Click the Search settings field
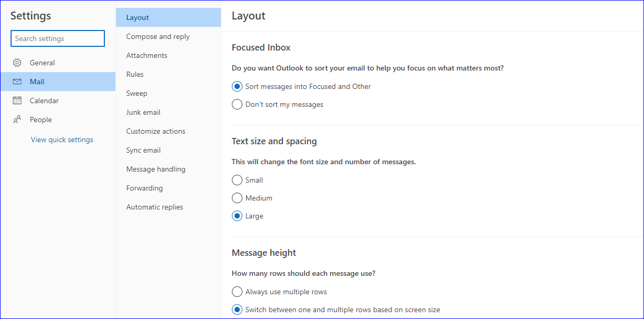Image resolution: width=644 pixels, height=319 pixels. coord(57,38)
